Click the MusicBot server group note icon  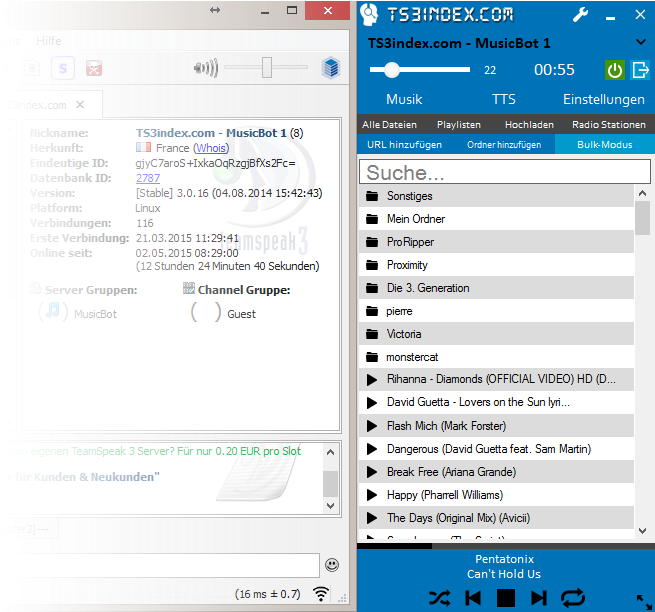point(53,310)
